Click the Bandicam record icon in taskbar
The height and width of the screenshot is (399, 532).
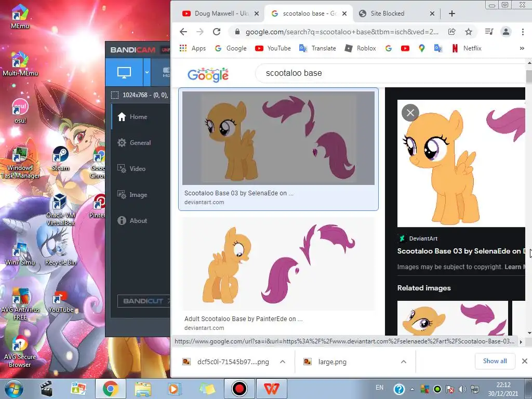coord(239,389)
